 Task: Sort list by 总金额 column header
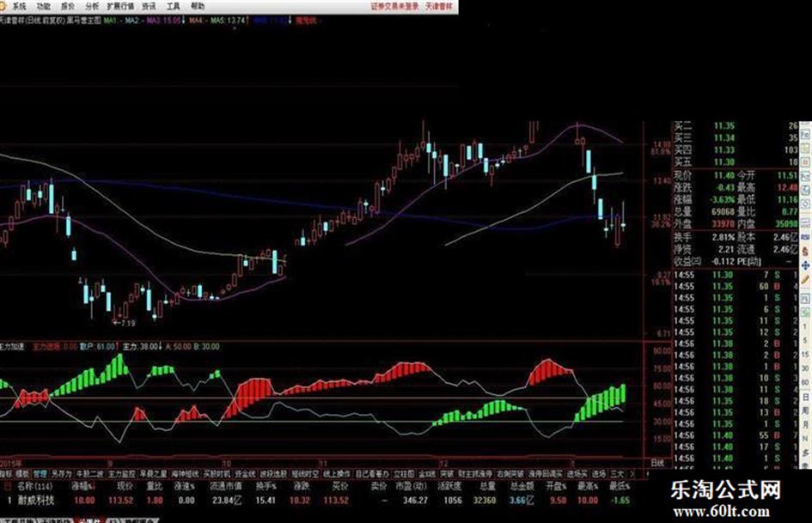tap(522, 487)
